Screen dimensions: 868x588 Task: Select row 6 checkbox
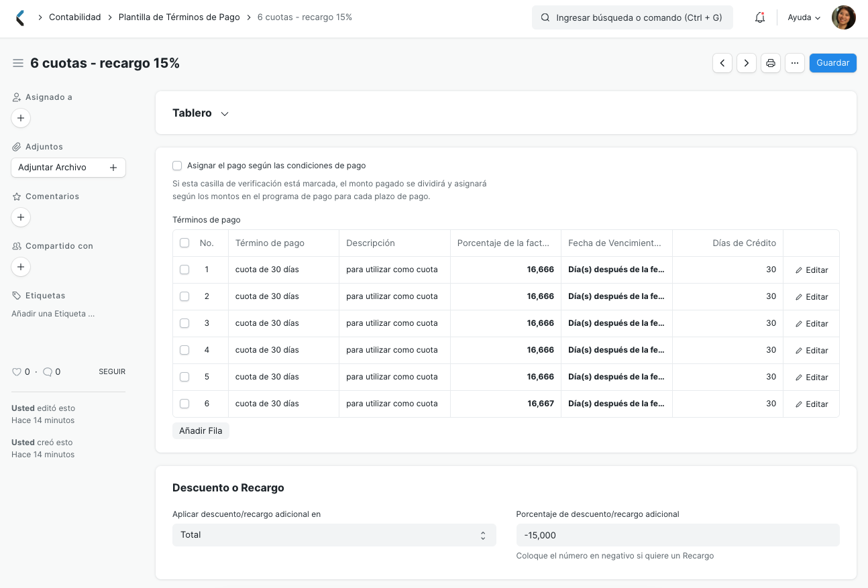coord(184,404)
